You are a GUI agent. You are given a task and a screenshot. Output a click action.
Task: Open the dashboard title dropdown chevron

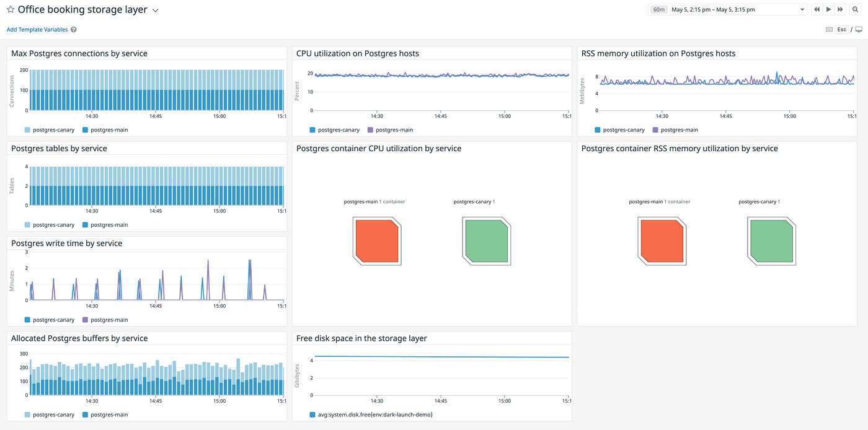[x=156, y=11]
